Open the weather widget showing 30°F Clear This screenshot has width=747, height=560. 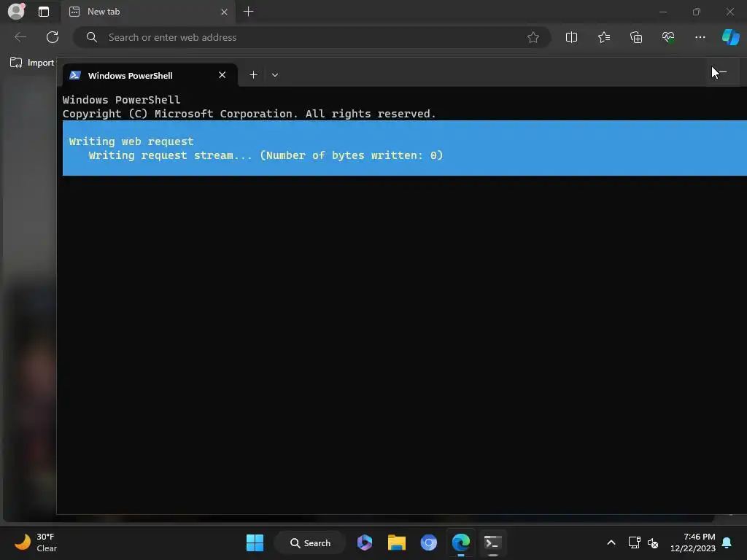click(36, 542)
